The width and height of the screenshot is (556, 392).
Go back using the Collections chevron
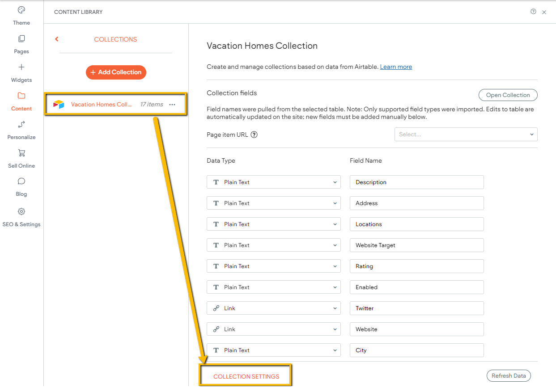[56, 39]
